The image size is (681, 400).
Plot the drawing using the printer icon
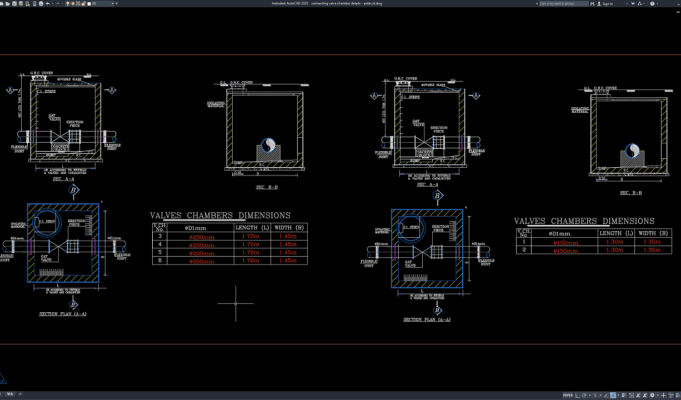[41, 3]
